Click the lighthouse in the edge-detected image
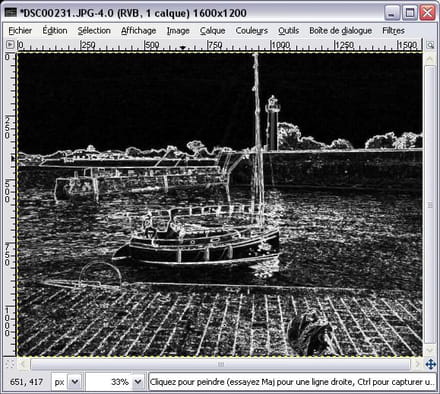The width and height of the screenshot is (440, 394). point(273,122)
